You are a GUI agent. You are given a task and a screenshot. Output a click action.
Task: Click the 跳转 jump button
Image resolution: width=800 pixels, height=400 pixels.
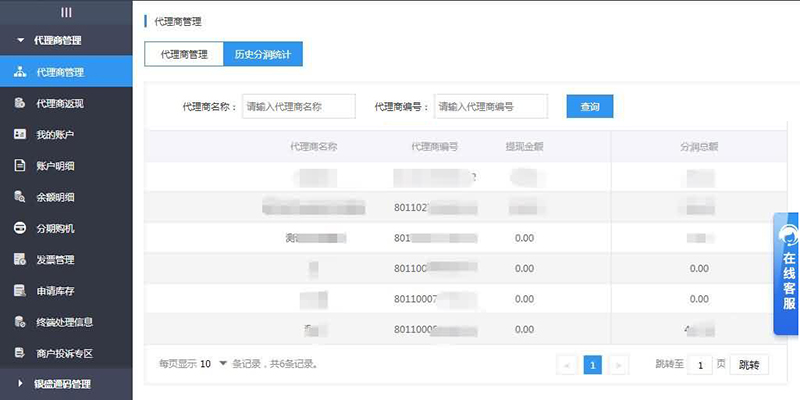749,365
